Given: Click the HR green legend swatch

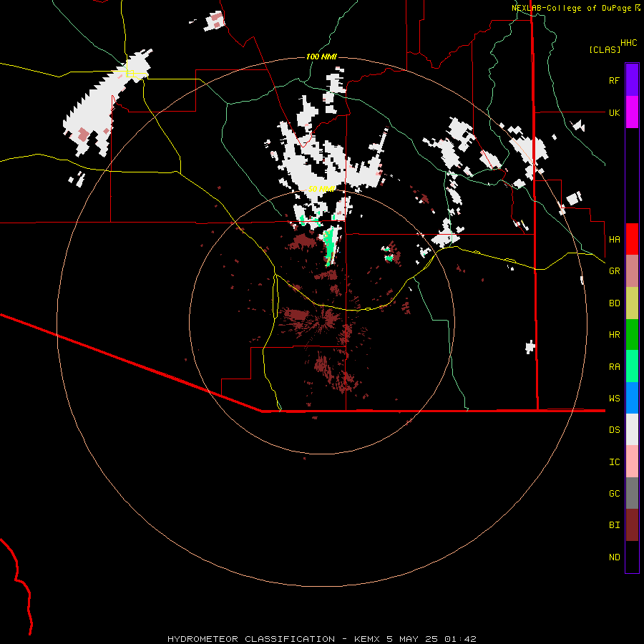Looking at the screenshot, I should coord(632,334).
